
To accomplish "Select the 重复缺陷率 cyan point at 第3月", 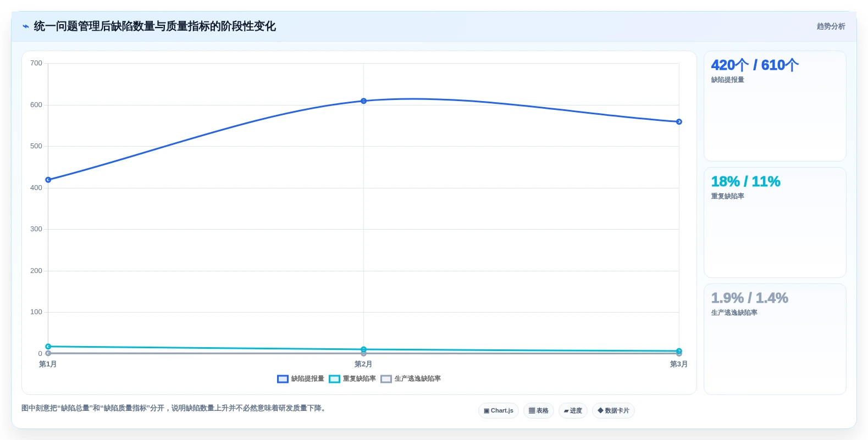I will point(679,351).
